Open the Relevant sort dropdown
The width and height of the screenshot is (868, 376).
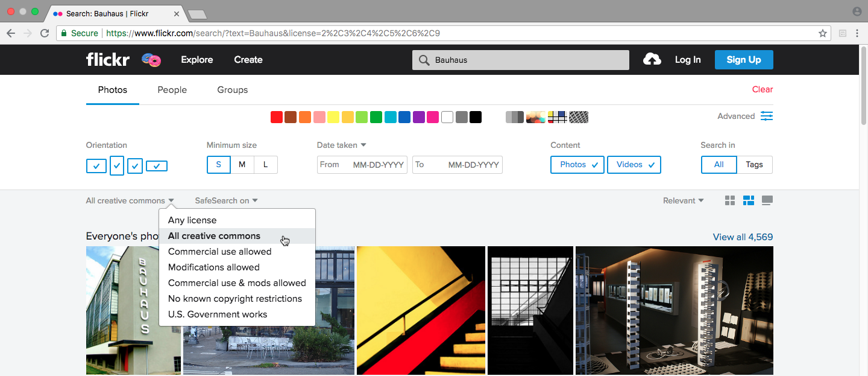click(683, 200)
